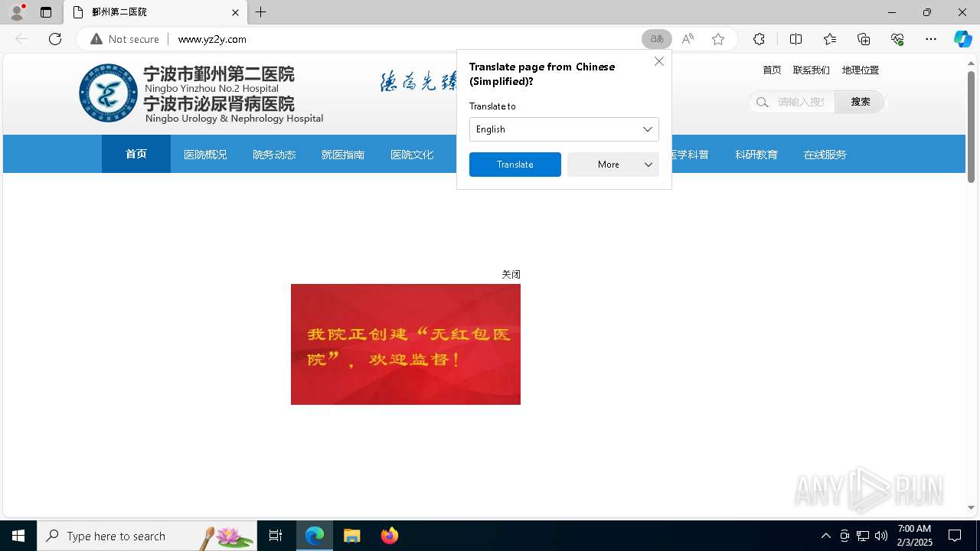Click the network tray icon

pyautogui.click(x=863, y=536)
